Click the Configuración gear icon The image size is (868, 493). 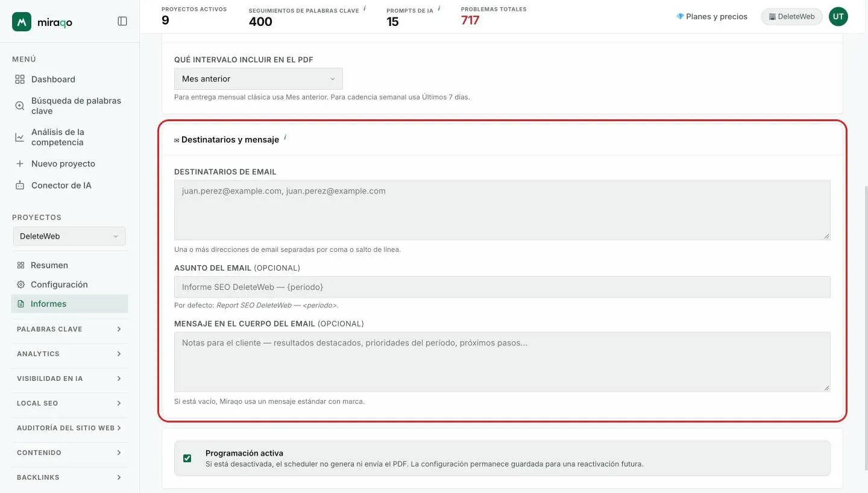click(20, 284)
